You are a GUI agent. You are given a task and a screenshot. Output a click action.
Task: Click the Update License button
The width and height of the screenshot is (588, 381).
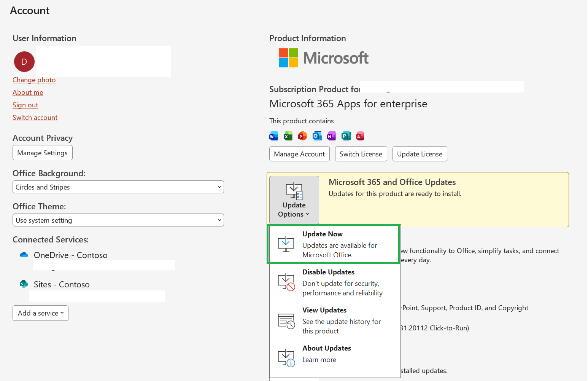[420, 154]
